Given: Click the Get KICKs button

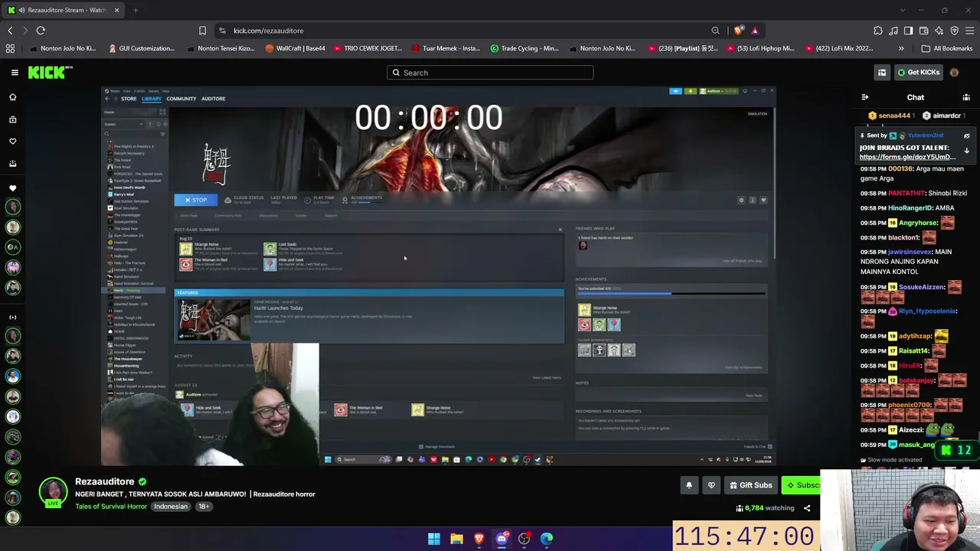Looking at the screenshot, I should click(x=918, y=73).
